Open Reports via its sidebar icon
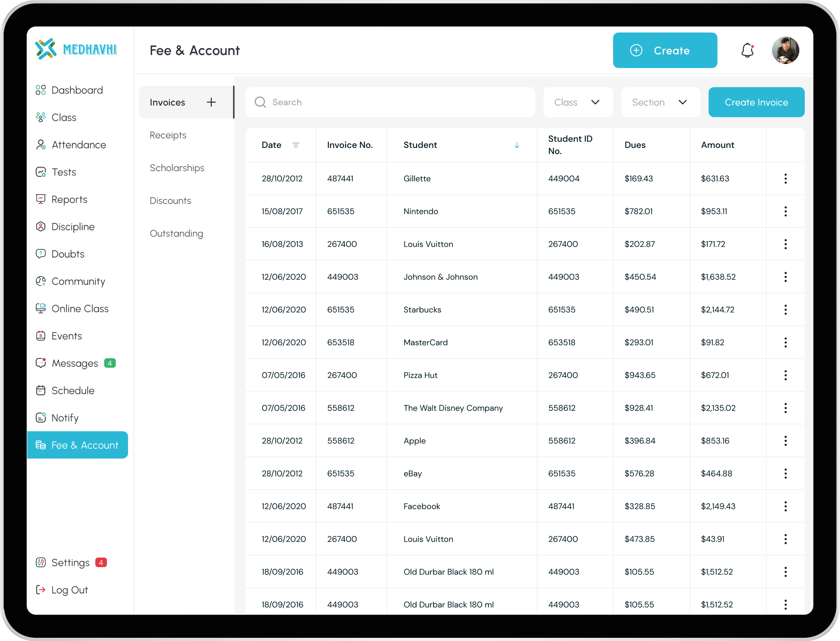 point(41,199)
